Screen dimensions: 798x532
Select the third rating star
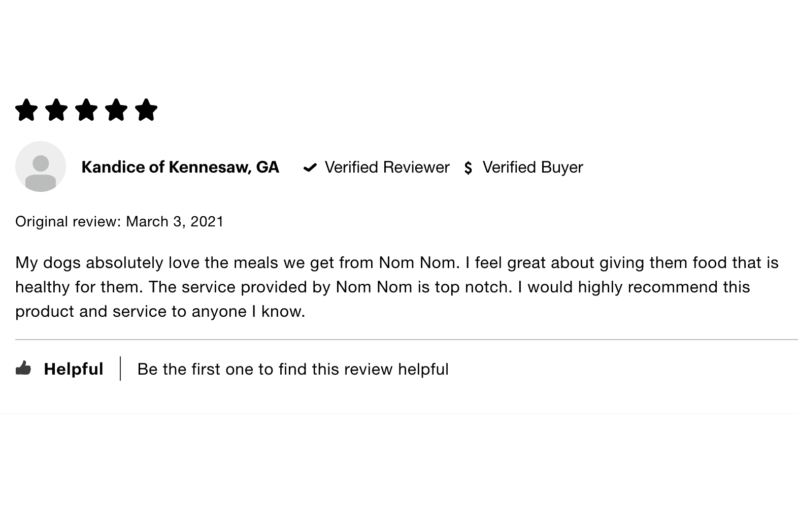(x=86, y=110)
